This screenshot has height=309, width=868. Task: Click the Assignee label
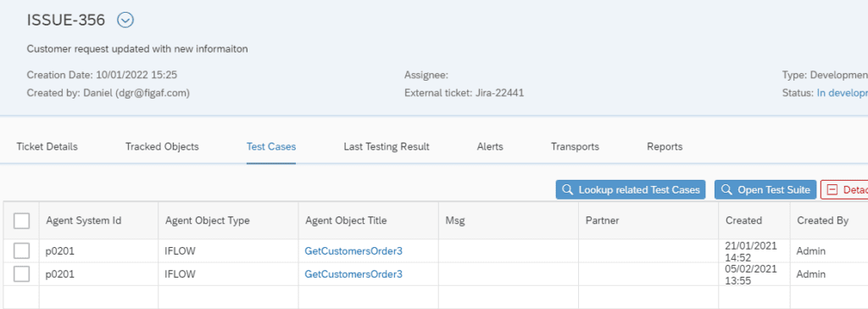[x=426, y=75]
